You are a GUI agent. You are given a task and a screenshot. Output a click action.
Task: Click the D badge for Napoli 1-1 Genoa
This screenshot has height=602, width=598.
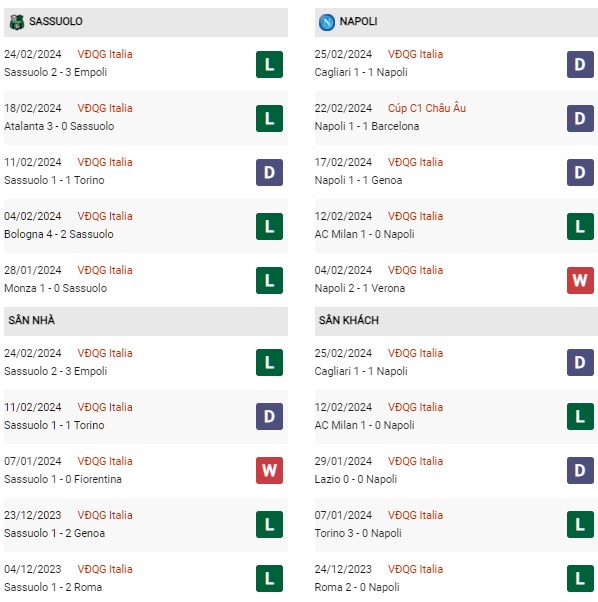(x=580, y=173)
